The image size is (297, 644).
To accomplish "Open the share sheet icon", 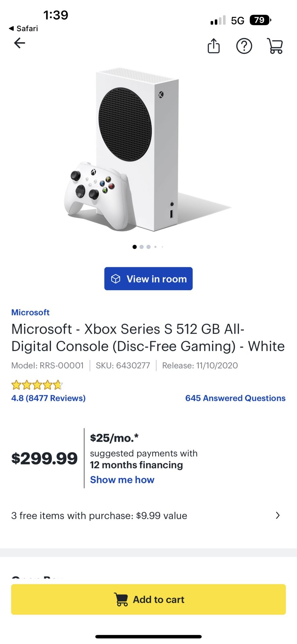I will (214, 46).
